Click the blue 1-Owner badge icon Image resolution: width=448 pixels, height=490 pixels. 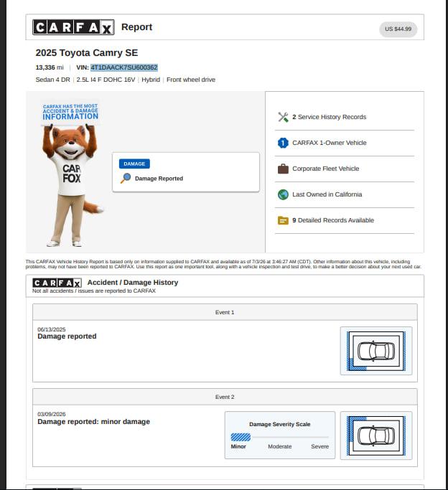[283, 143]
